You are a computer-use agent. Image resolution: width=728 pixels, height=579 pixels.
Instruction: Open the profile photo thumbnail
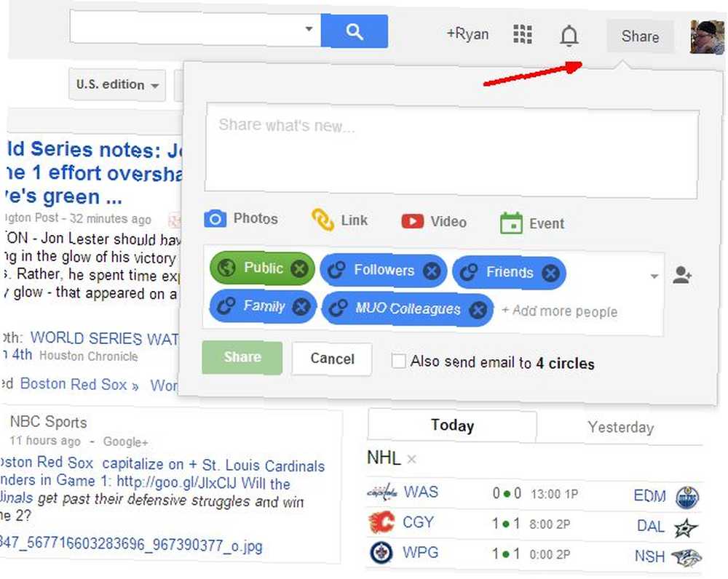point(707,37)
